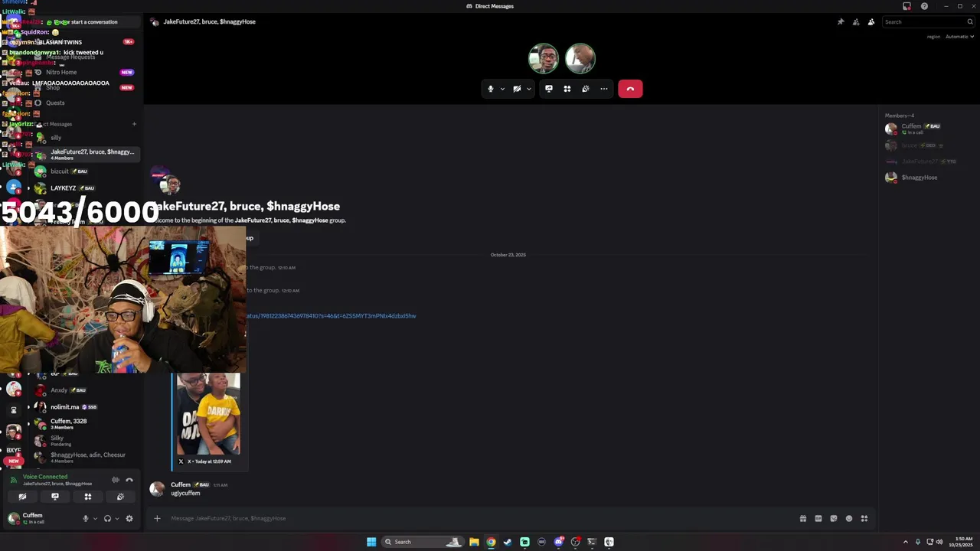Open microphone options arrow in call controls

click(x=502, y=89)
